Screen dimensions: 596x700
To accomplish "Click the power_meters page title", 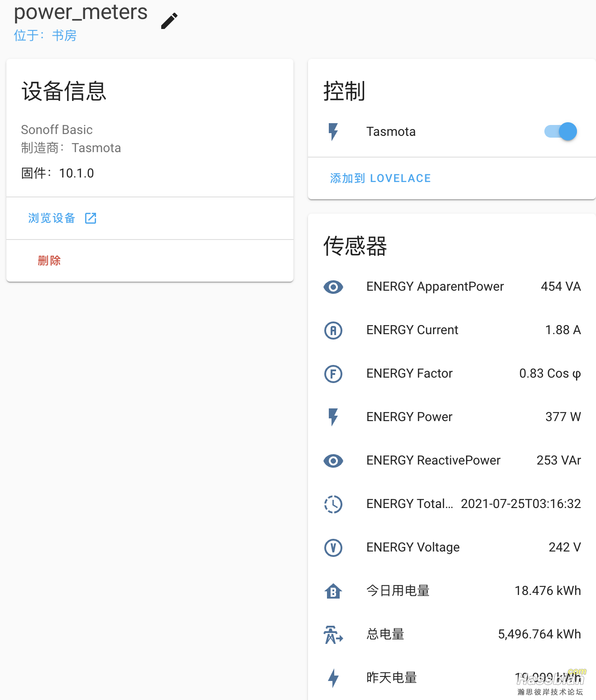I will click(81, 12).
